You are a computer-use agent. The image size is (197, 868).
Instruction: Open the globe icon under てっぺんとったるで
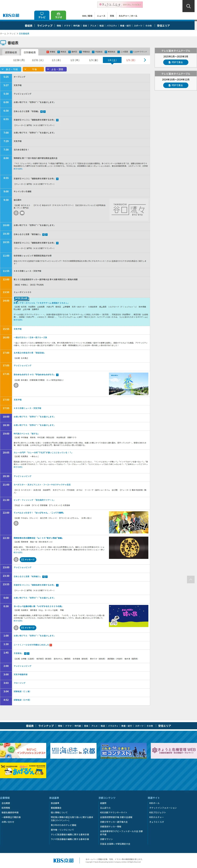[16, 523]
